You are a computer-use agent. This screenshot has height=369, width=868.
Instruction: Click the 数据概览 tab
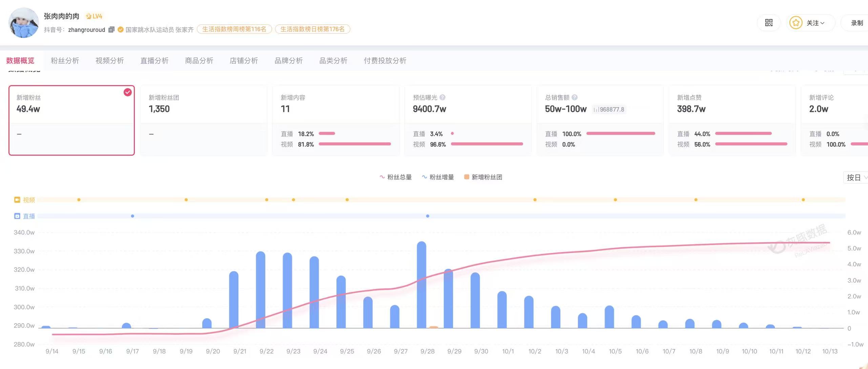click(x=20, y=61)
